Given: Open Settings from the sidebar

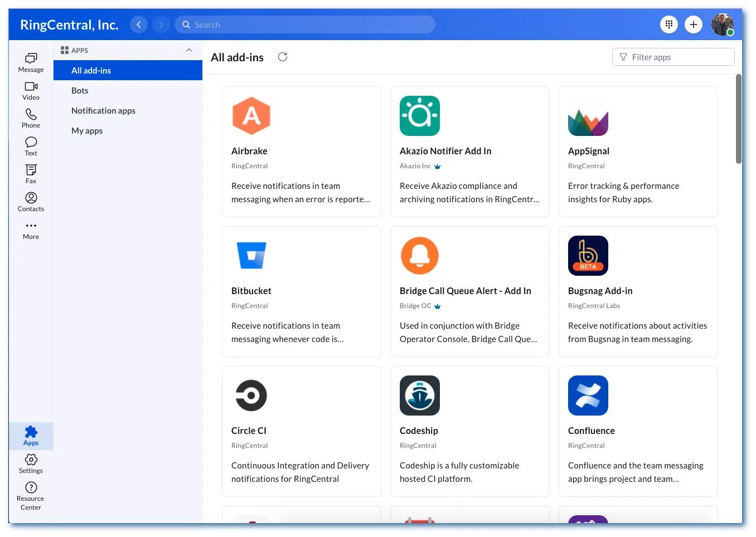Looking at the screenshot, I should [31, 463].
